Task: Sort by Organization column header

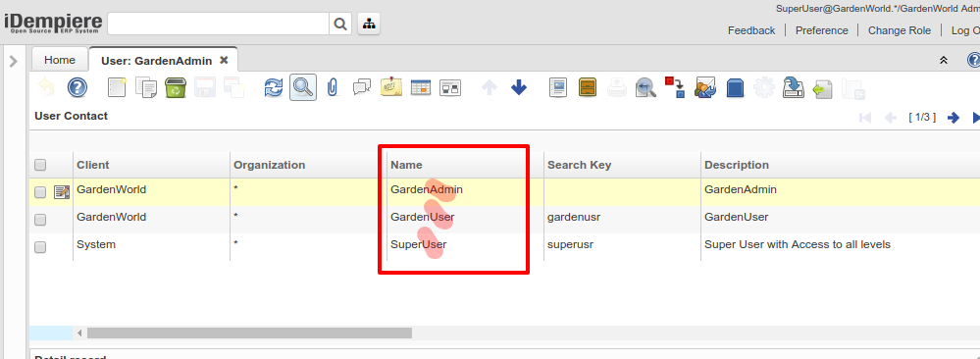Action: click(270, 165)
